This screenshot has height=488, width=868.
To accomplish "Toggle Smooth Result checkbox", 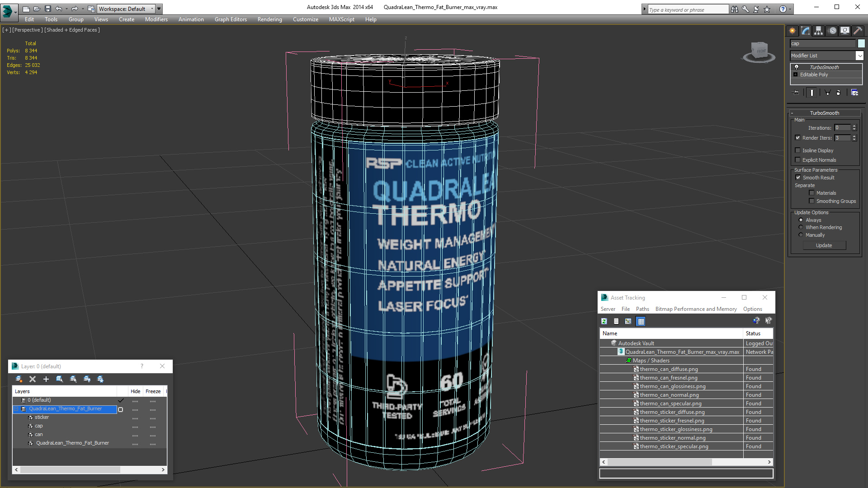I will point(798,178).
